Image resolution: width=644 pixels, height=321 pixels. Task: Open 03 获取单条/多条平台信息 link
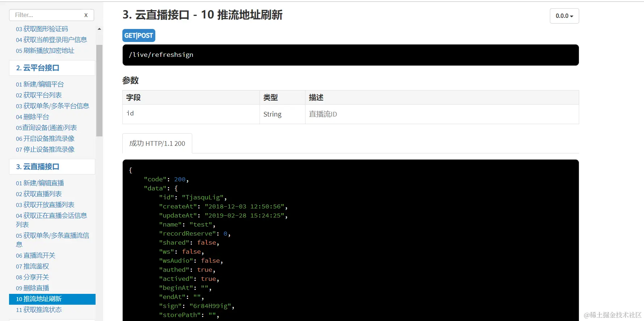click(x=52, y=106)
